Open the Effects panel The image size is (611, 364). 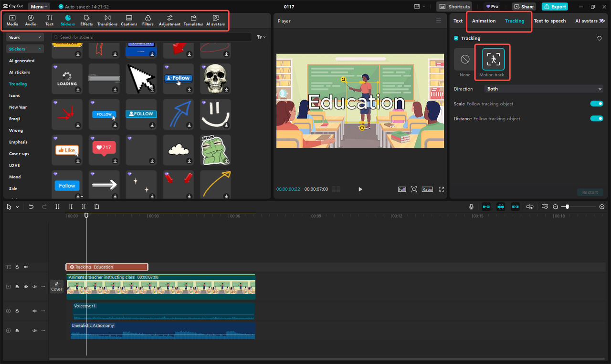click(x=86, y=20)
